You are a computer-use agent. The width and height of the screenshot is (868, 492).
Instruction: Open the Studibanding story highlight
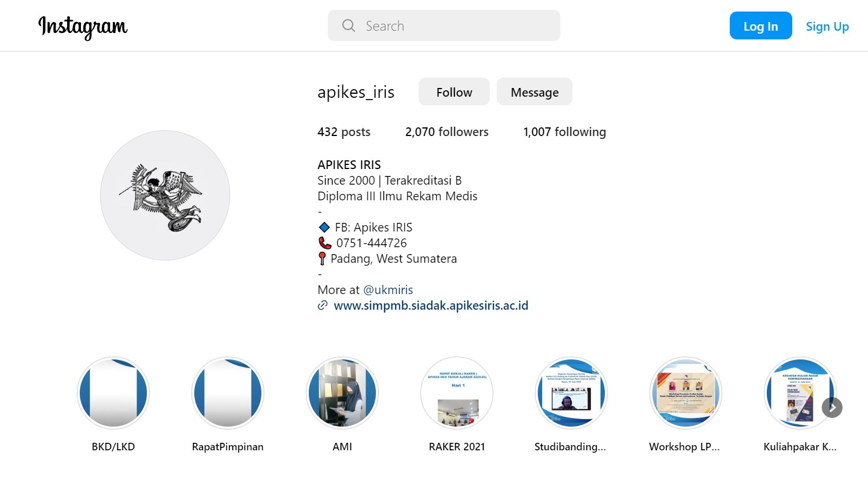571,393
